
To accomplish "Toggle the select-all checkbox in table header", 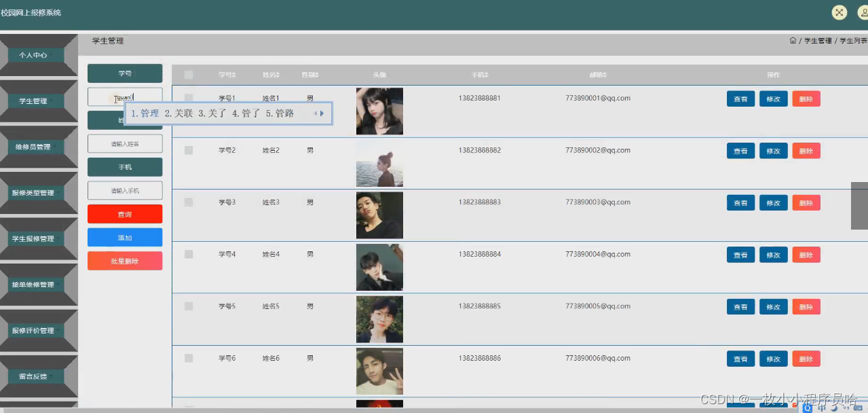I will [189, 75].
